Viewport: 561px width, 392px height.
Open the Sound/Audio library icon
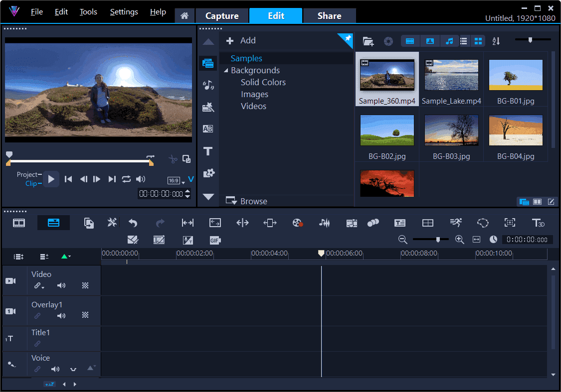coord(208,85)
